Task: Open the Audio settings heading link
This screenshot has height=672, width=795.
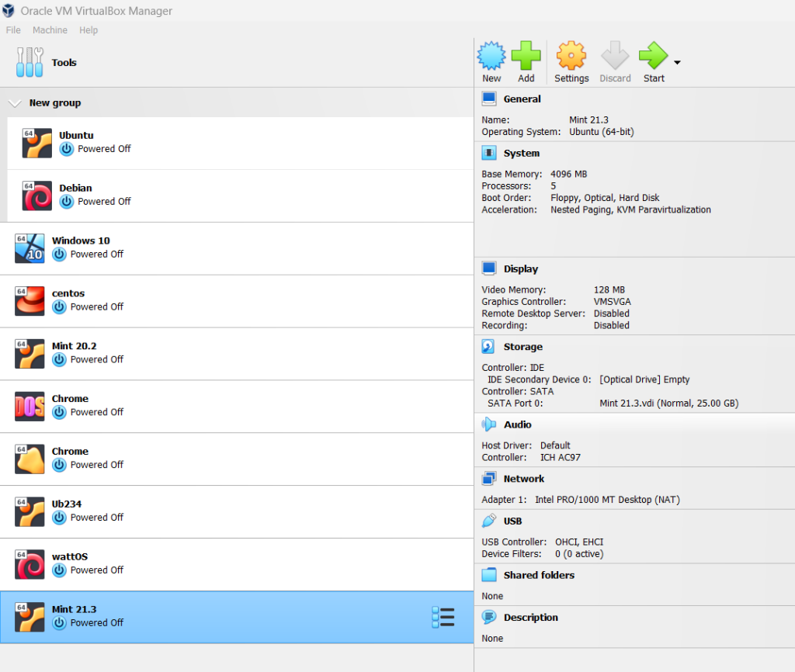Action: pos(517,424)
